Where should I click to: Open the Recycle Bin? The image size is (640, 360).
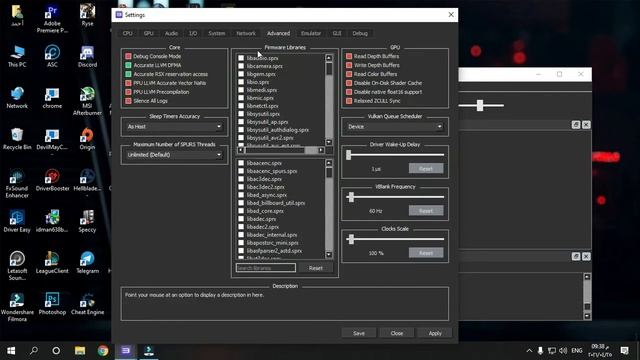point(17,139)
